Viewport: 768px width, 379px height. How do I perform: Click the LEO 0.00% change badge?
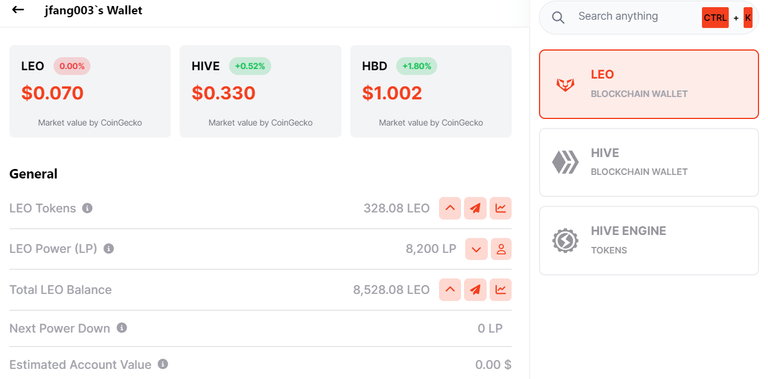[72, 66]
